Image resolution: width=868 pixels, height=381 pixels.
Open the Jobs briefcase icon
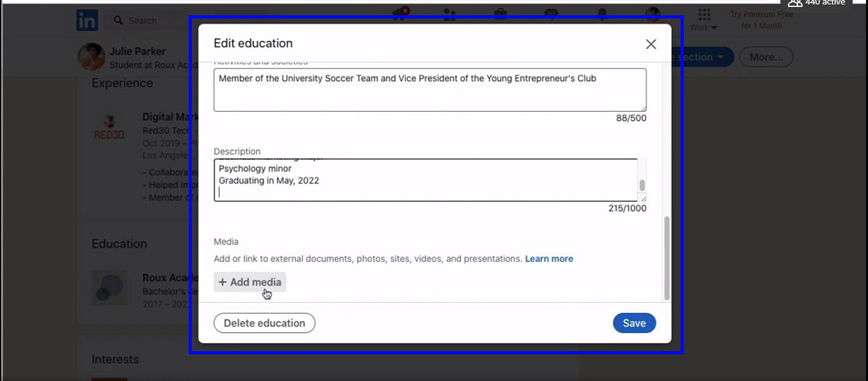point(501,13)
